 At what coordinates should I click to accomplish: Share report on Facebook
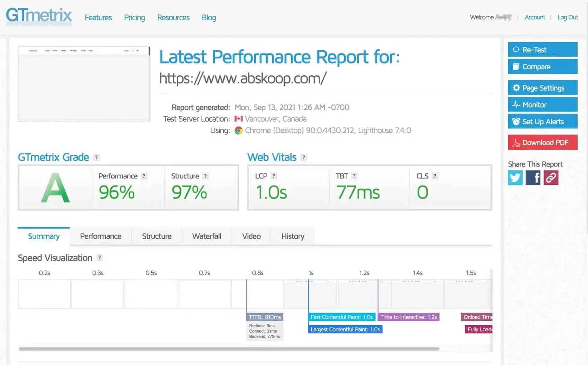point(533,178)
